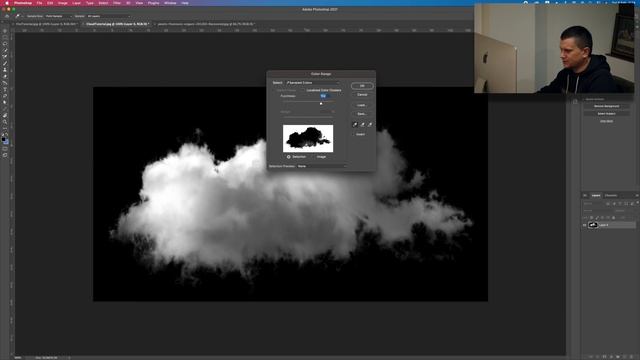Image resolution: width=640 pixels, height=360 pixels.
Task: Open the Sample All Layers dropdown
Action: coord(108,16)
